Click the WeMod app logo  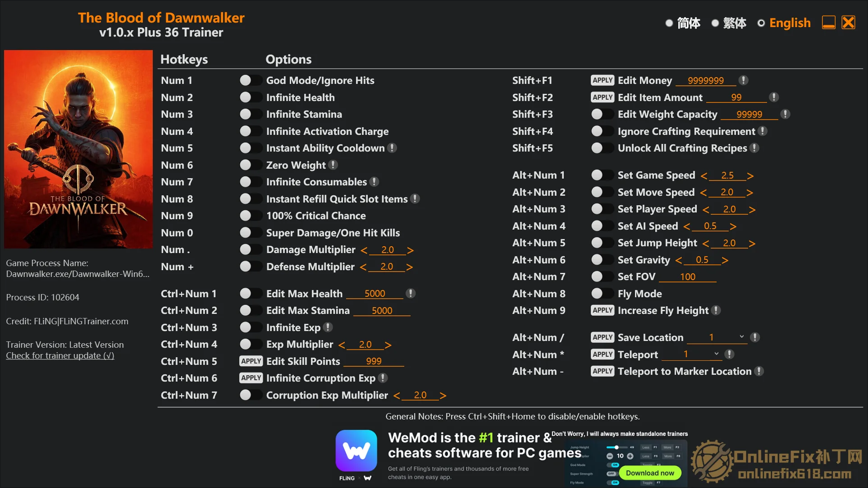[x=356, y=451]
